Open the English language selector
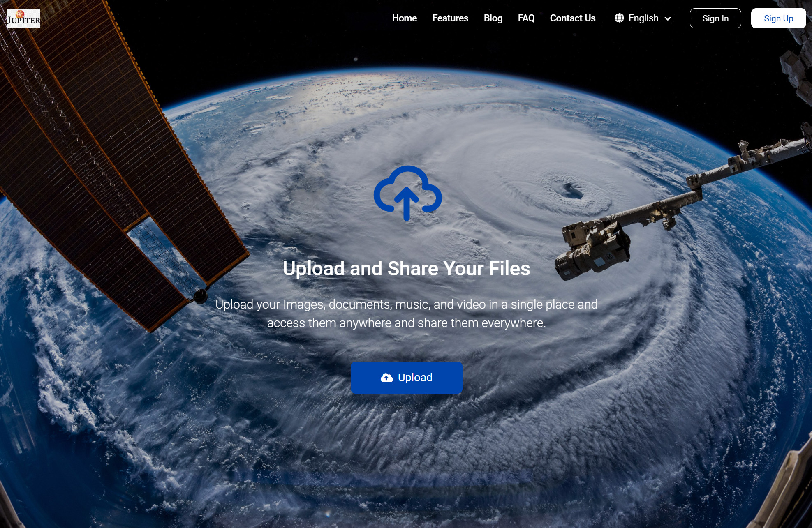Image resolution: width=812 pixels, height=528 pixels. point(643,18)
